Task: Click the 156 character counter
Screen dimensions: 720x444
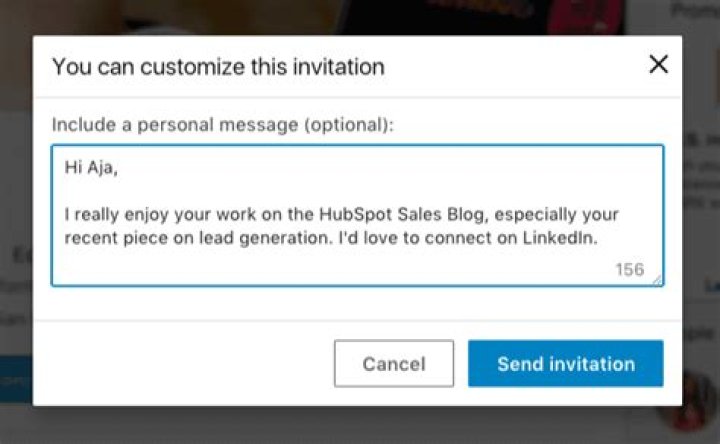Action: click(629, 270)
